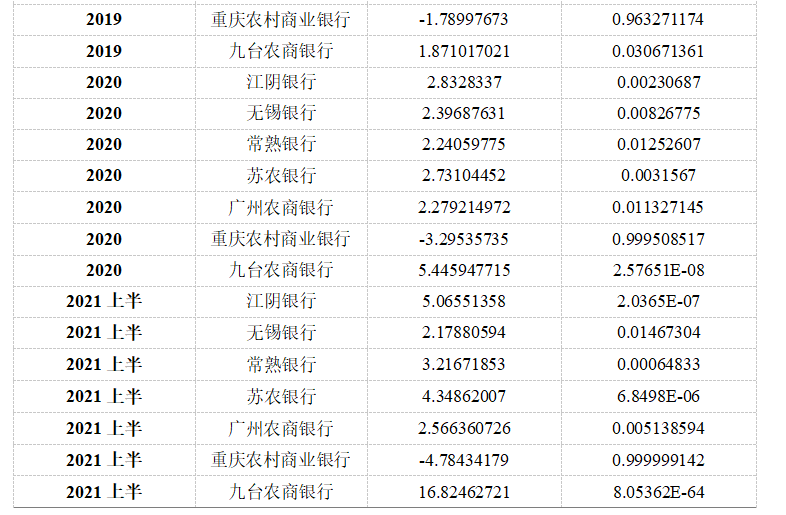Click 九台农商银行 in the 2021 上半 row

click(x=280, y=492)
